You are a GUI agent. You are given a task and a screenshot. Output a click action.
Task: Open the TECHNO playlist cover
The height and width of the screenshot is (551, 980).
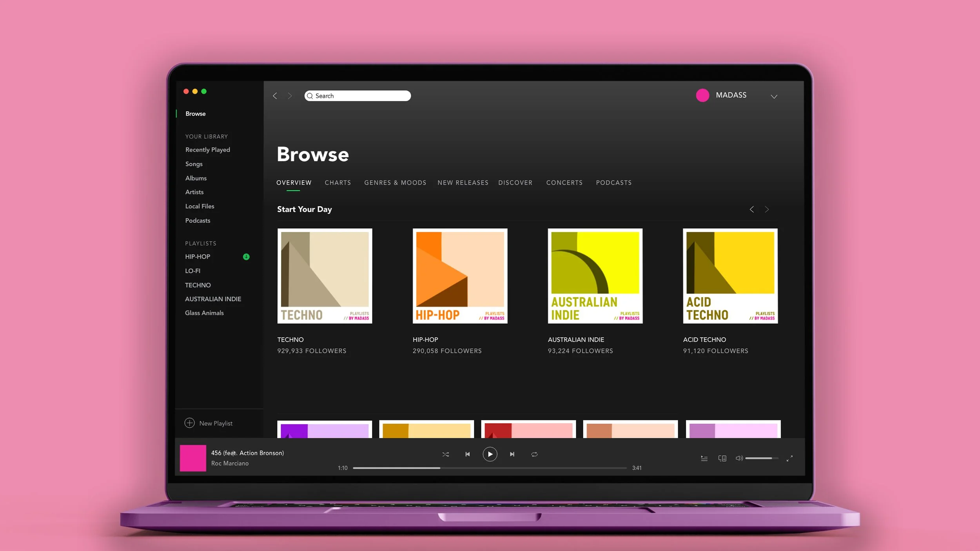tap(325, 276)
